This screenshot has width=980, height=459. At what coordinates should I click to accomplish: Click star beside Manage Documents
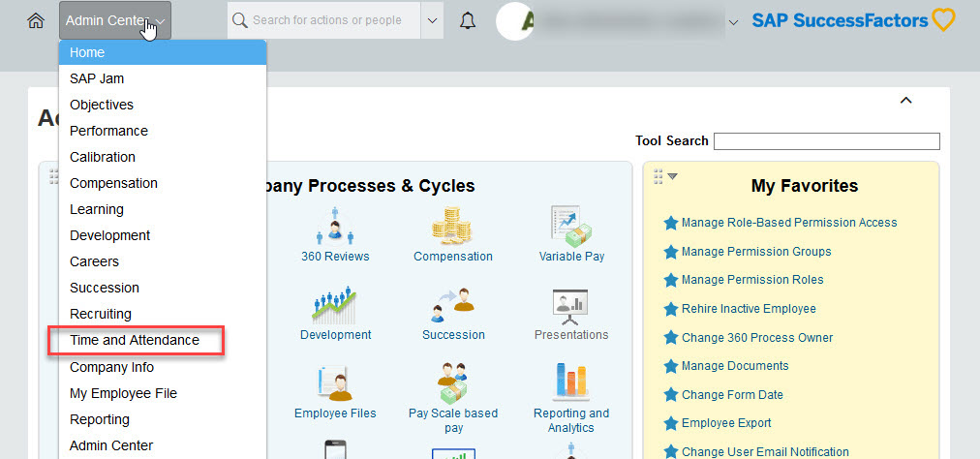671,366
